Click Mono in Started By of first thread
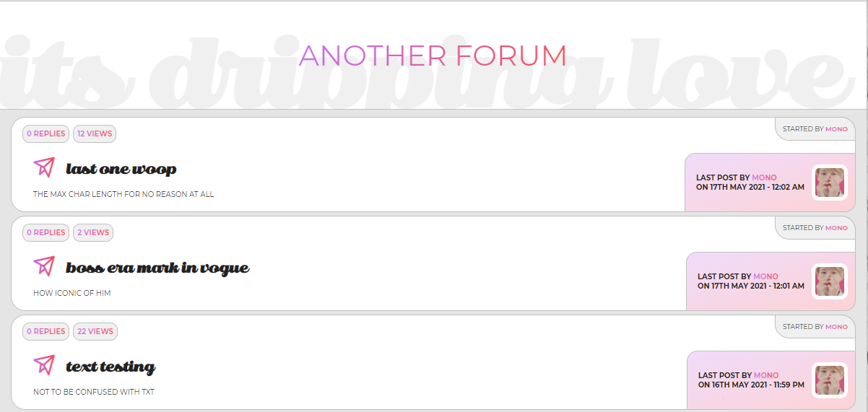The image size is (868, 412). pyautogui.click(x=836, y=129)
